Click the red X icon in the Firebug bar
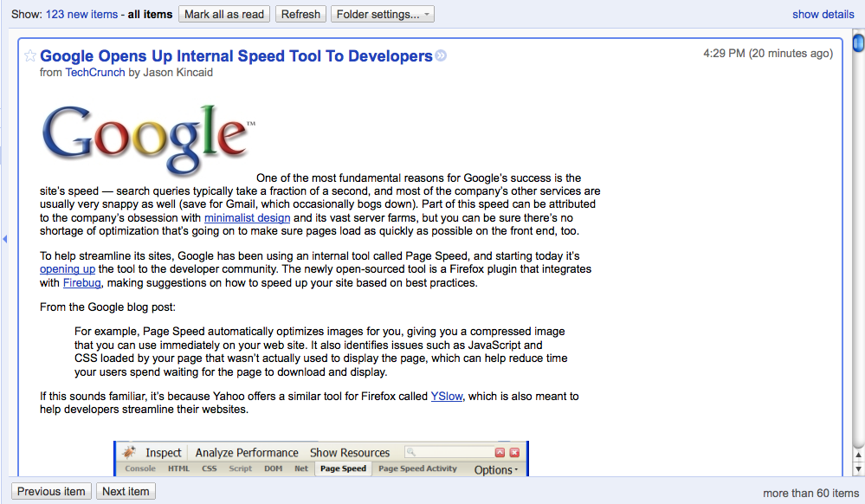The height and width of the screenshot is (504, 865). [x=514, y=452]
